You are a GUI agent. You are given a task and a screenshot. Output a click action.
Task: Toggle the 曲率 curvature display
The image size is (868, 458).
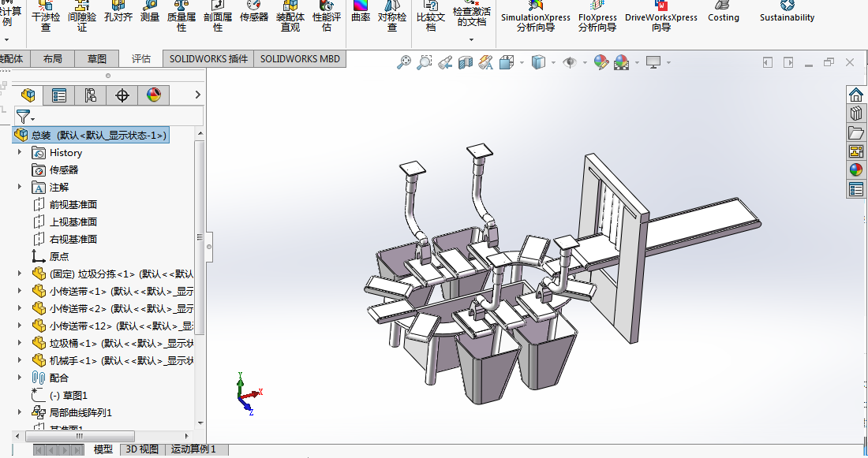(361, 12)
